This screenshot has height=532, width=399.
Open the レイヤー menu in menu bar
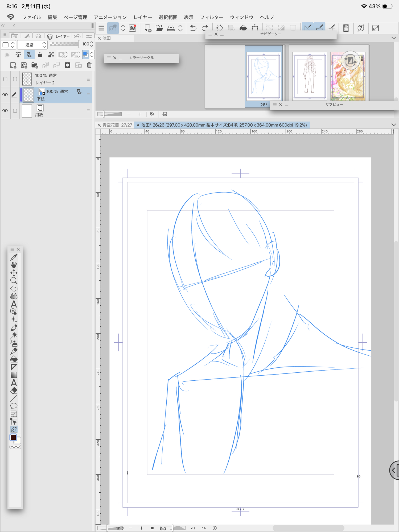click(x=143, y=17)
